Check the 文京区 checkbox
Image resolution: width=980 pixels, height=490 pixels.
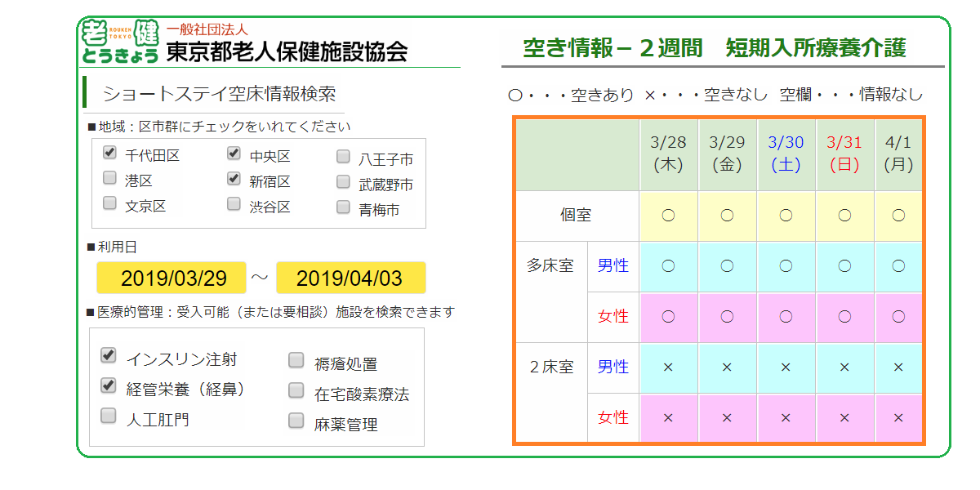tap(109, 204)
